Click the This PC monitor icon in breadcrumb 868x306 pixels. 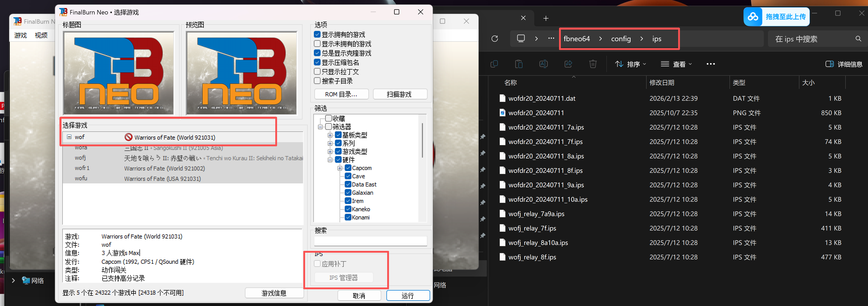coord(521,38)
